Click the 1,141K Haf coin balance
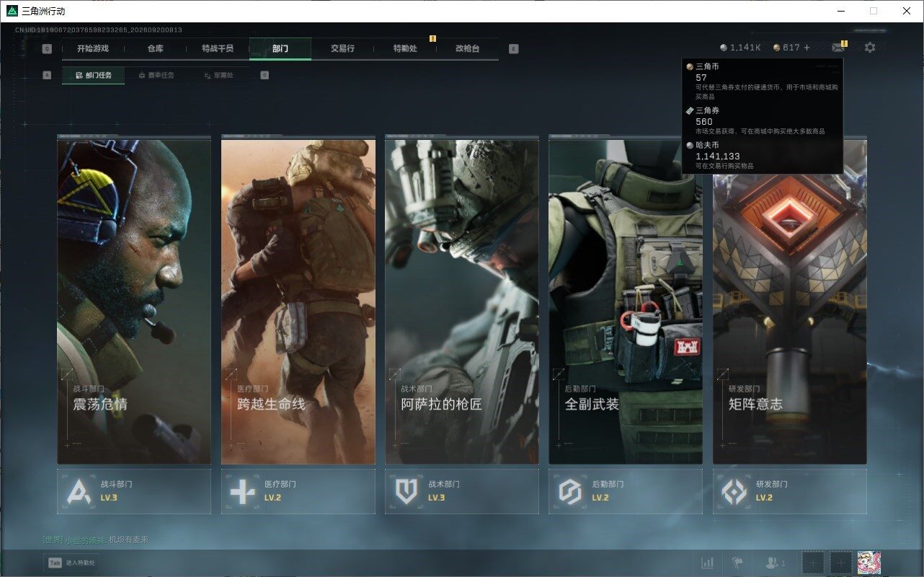Image resolution: width=924 pixels, height=577 pixels. pos(745,48)
